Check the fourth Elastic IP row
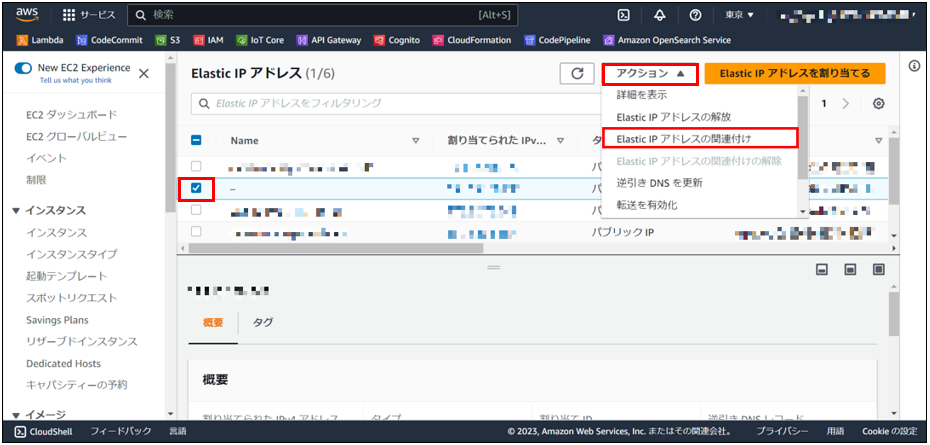This screenshot has width=930, height=445. pos(196,232)
